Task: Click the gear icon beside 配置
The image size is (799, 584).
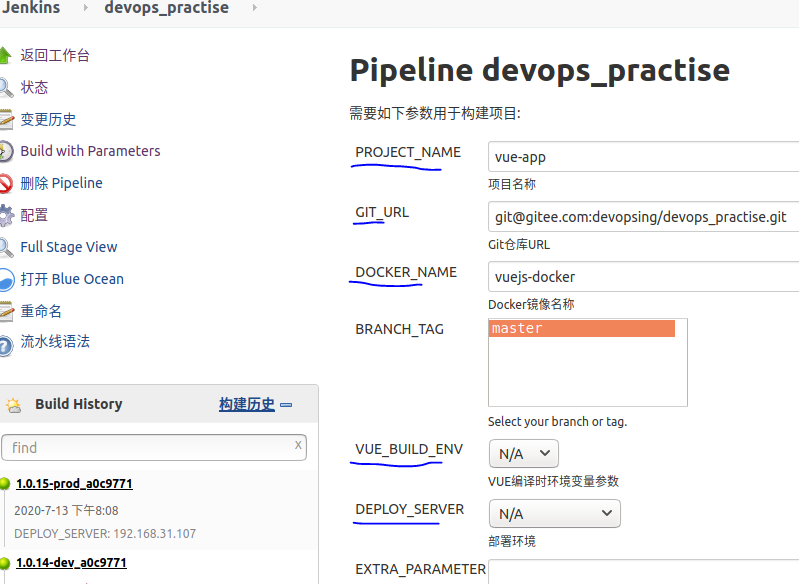Action: (x=6, y=215)
